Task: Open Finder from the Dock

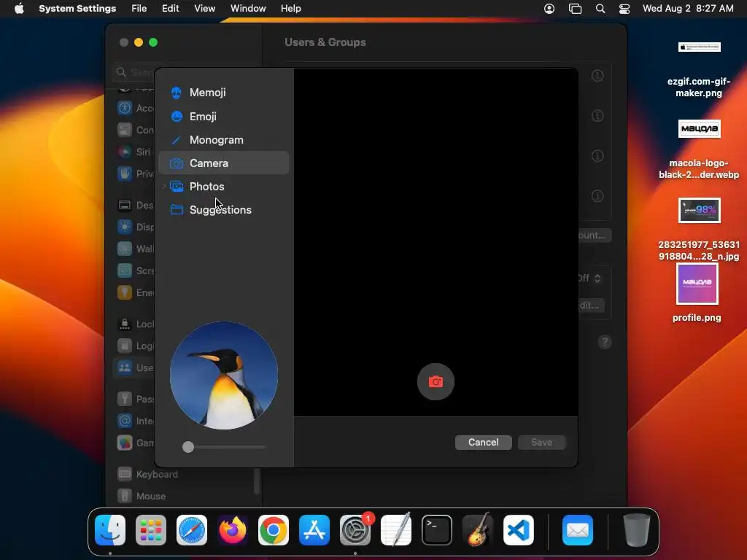Action: coord(110,530)
